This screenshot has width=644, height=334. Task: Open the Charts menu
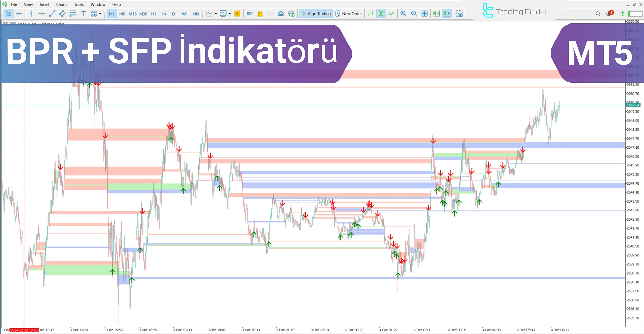61,4
